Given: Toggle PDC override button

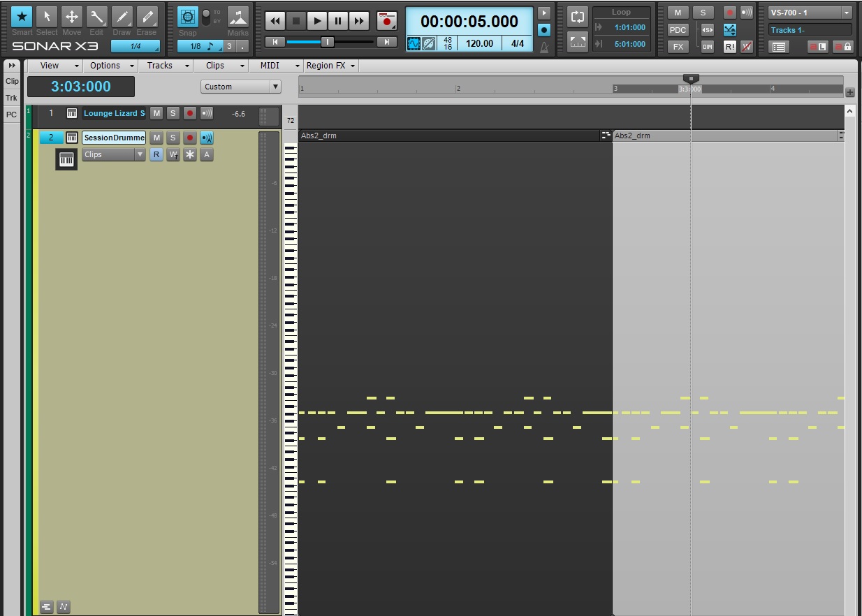Looking at the screenshot, I should point(678,29).
